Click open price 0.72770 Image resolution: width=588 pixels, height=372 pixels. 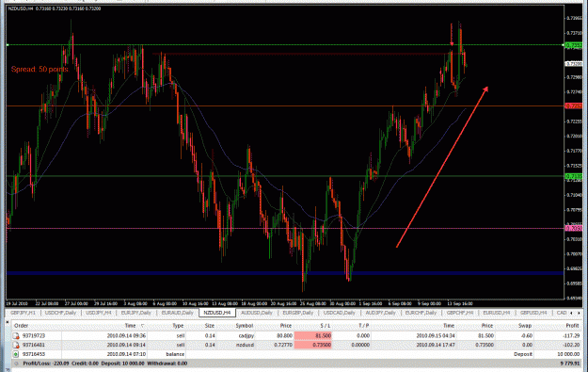click(x=283, y=345)
